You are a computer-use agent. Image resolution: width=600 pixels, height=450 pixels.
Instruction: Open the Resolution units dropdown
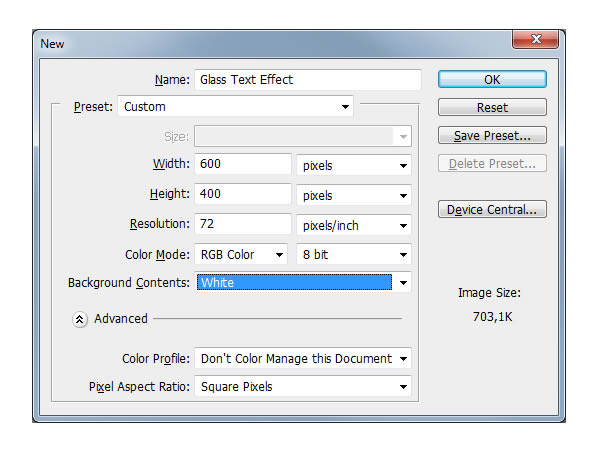click(x=354, y=225)
